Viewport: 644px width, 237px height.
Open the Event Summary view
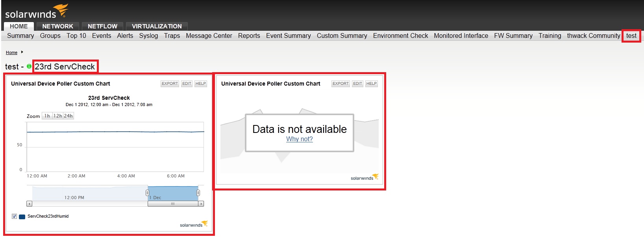click(289, 35)
